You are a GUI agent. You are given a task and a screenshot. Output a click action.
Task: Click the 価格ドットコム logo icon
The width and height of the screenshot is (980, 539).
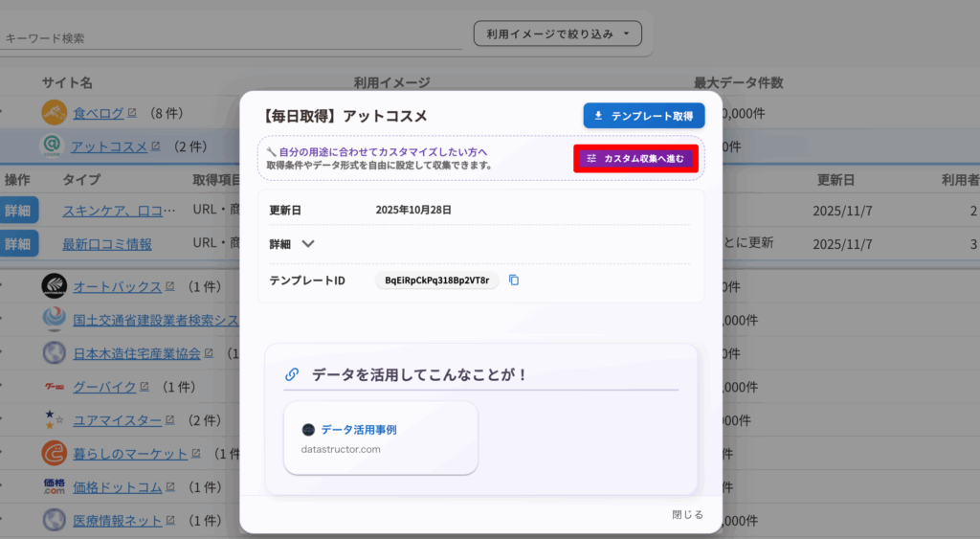click(x=55, y=487)
